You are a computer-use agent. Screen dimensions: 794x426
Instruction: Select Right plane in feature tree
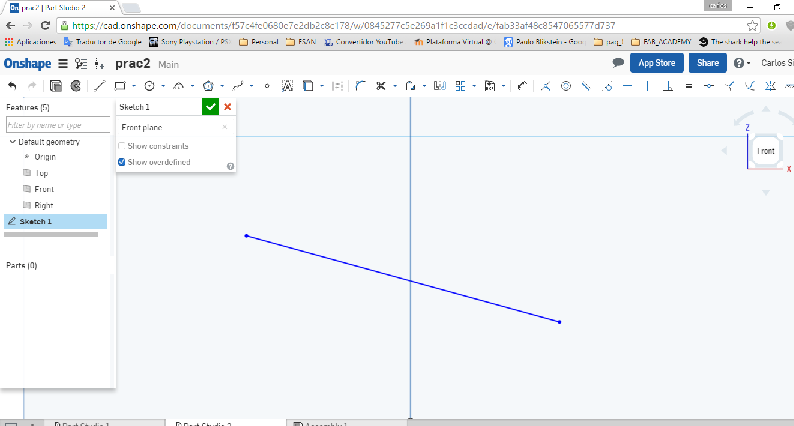(x=44, y=206)
